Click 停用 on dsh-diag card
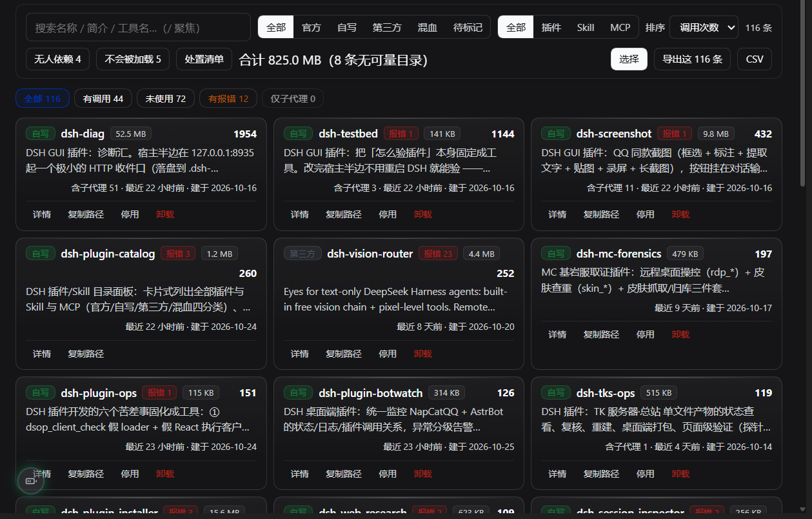This screenshot has height=519, width=812. (x=130, y=214)
